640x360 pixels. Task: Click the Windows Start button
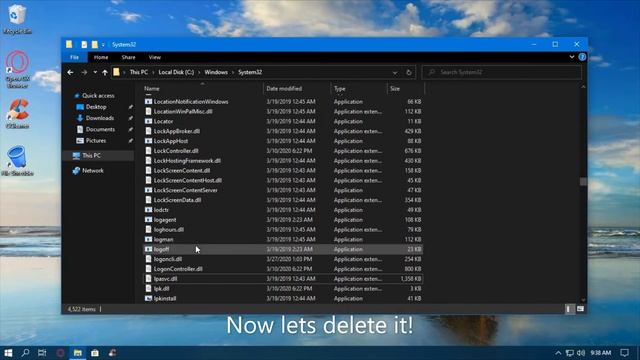click(x=8, y=353)
